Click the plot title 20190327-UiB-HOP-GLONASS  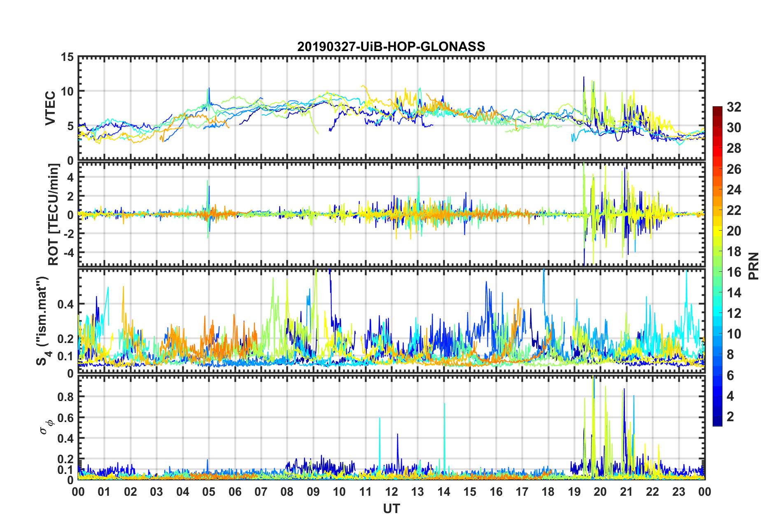[x=391, y=47]
